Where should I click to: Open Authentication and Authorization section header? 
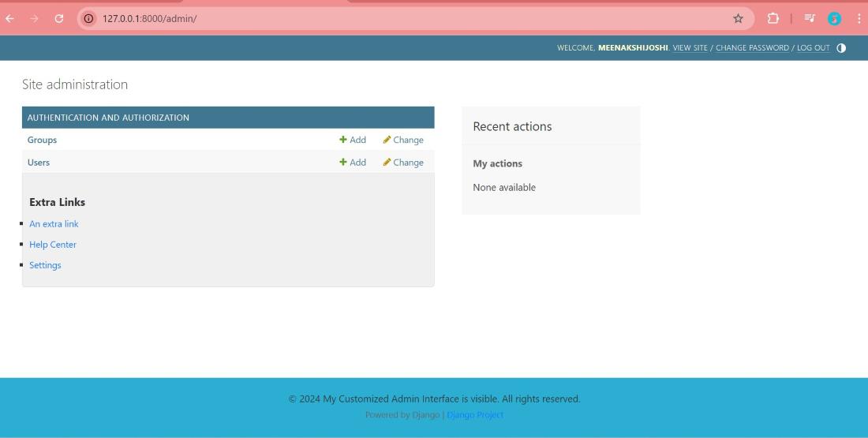(x=108, y=118)
